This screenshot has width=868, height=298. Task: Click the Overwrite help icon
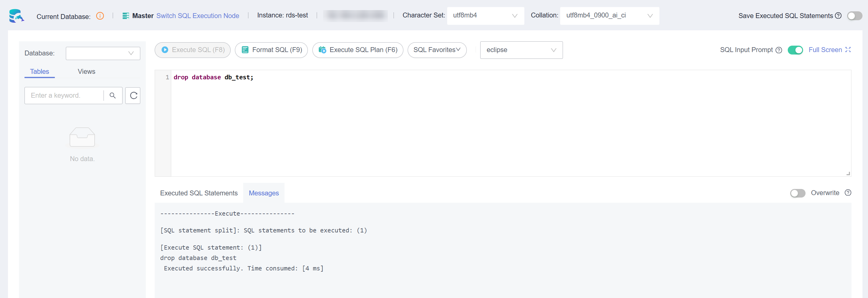[848, 193]
